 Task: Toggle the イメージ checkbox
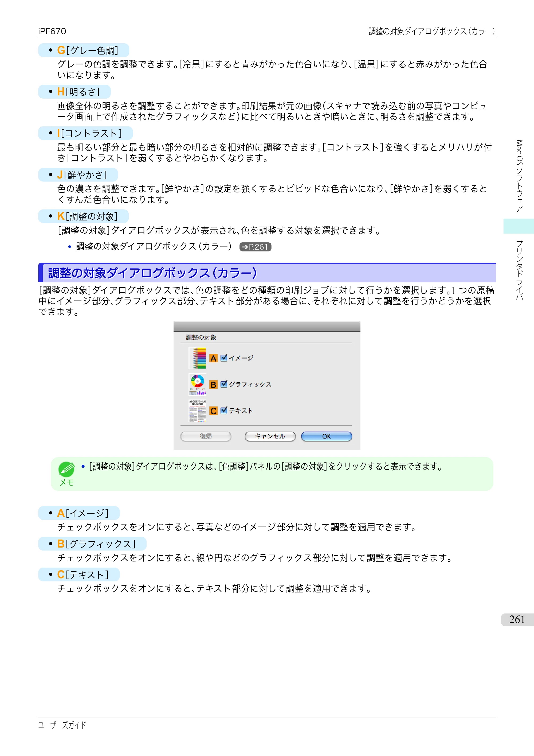click(x=224, y=358)
